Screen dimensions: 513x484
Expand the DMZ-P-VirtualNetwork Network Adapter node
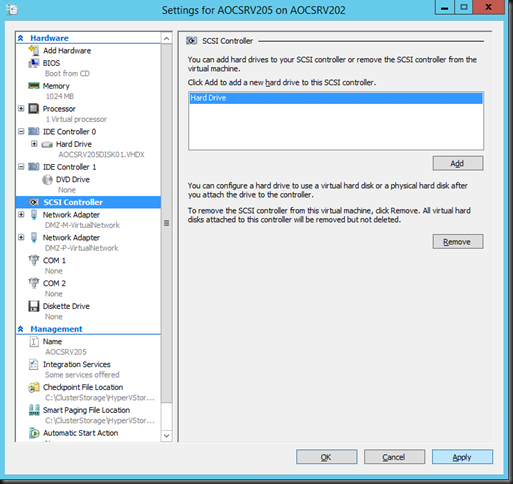coord(21,237)
